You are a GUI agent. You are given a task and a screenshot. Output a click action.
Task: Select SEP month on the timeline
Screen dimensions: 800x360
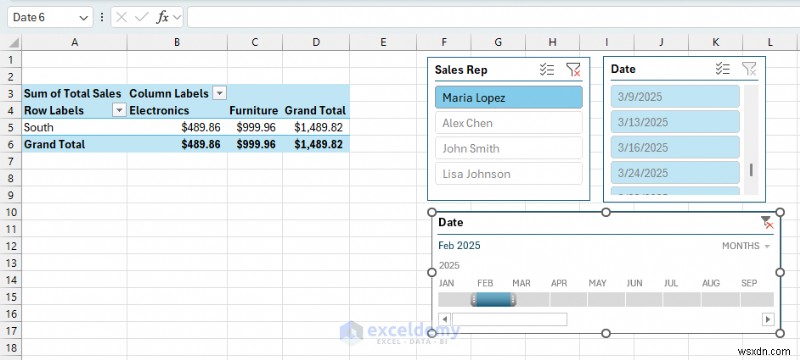click(757, 299)
